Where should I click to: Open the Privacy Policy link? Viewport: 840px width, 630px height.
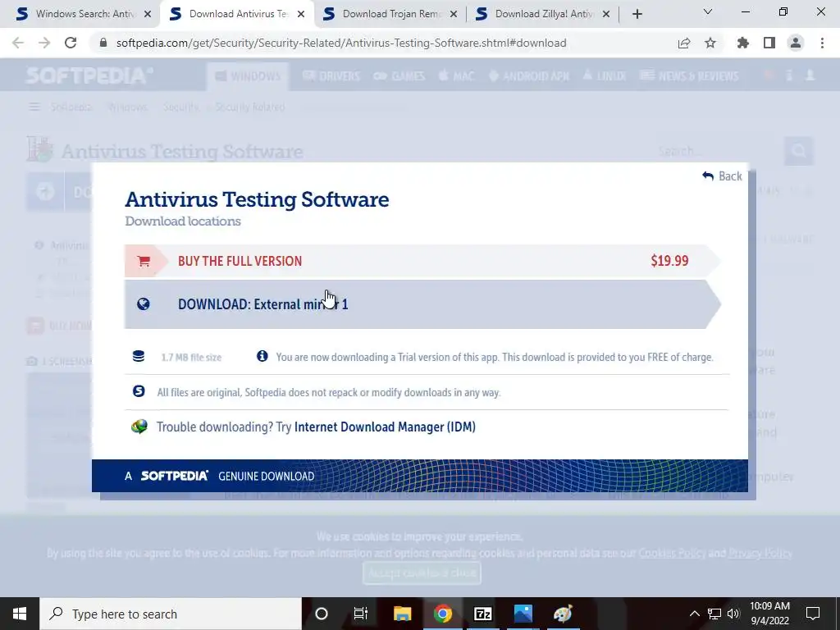[x=760, y=553]
